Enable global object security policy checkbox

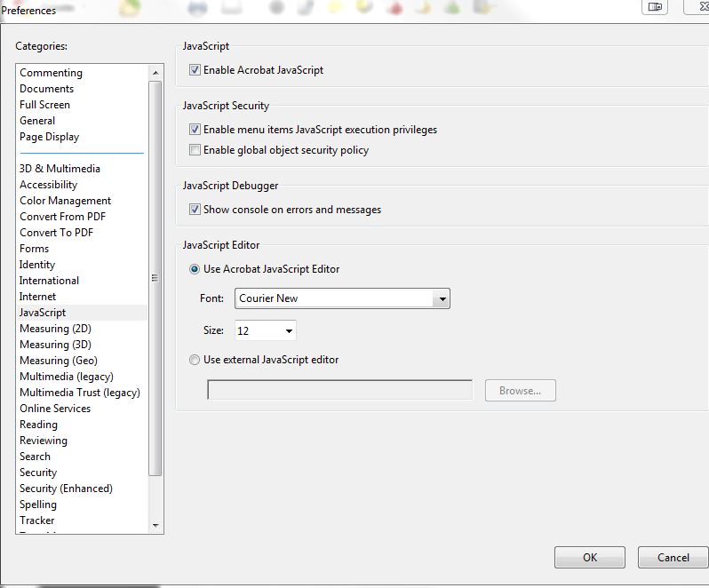tap(195, 150)
